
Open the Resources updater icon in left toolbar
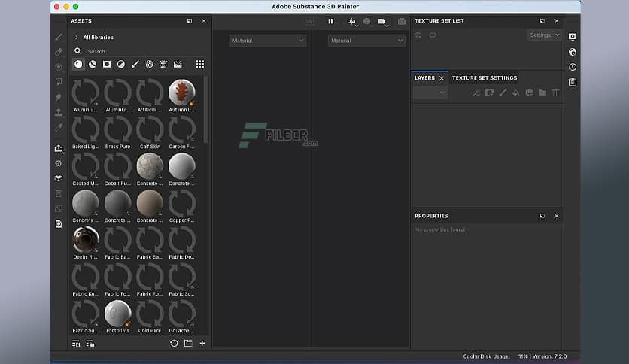coord(59,163)
